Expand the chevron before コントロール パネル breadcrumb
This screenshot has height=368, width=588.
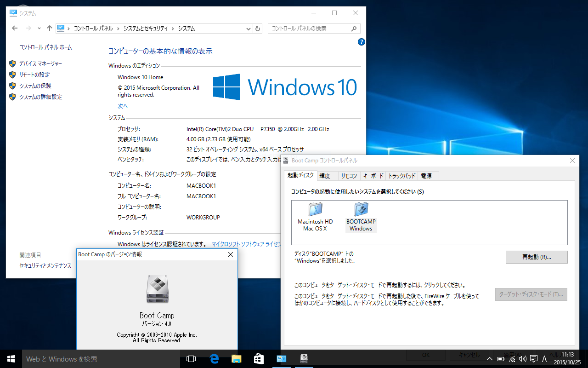[x=69, y=29]
